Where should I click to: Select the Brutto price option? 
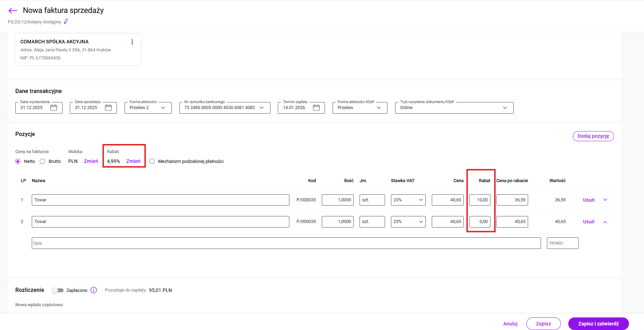[43, 162]
